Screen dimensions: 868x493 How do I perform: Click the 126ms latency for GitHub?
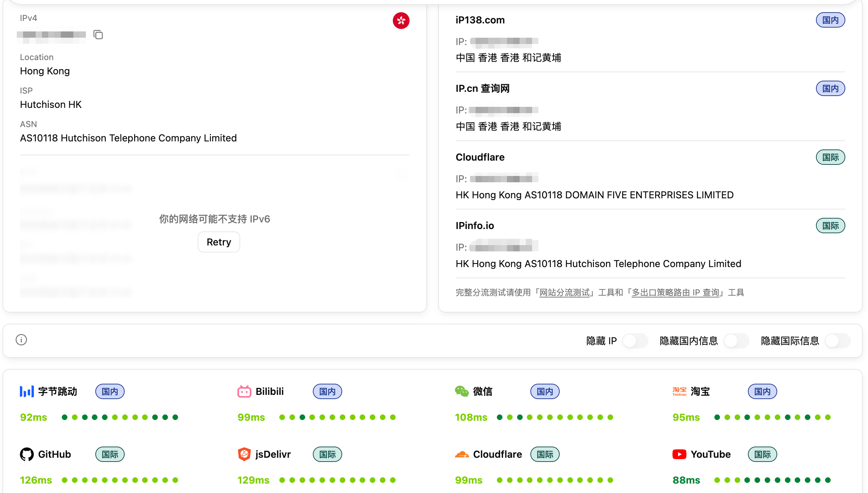click(x=36, y=480)
